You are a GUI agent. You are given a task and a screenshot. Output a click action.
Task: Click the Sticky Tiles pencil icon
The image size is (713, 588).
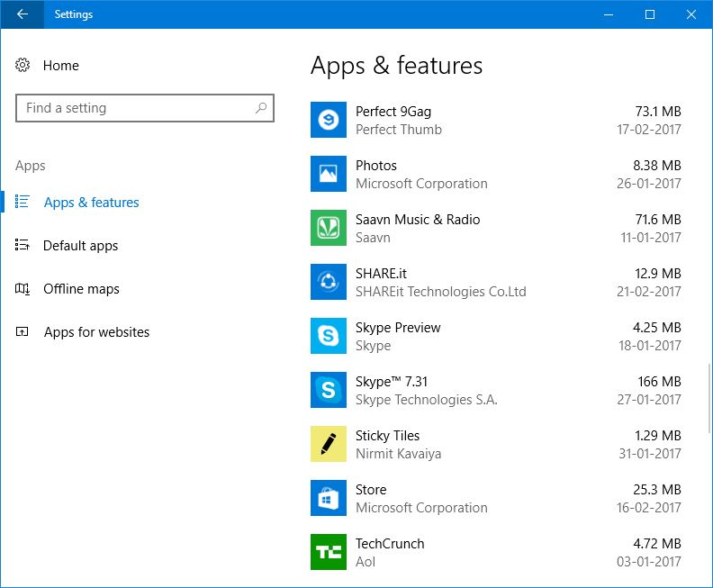point(329,444)
